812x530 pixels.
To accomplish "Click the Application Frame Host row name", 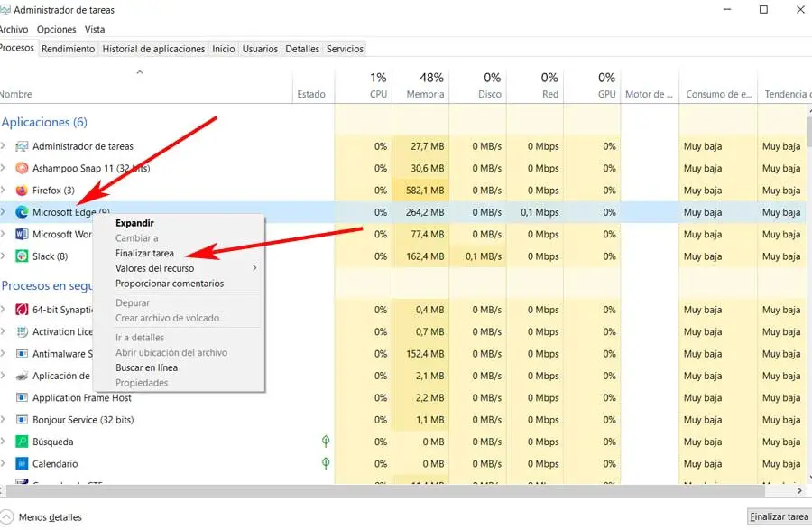I will (x=82, y=398).
